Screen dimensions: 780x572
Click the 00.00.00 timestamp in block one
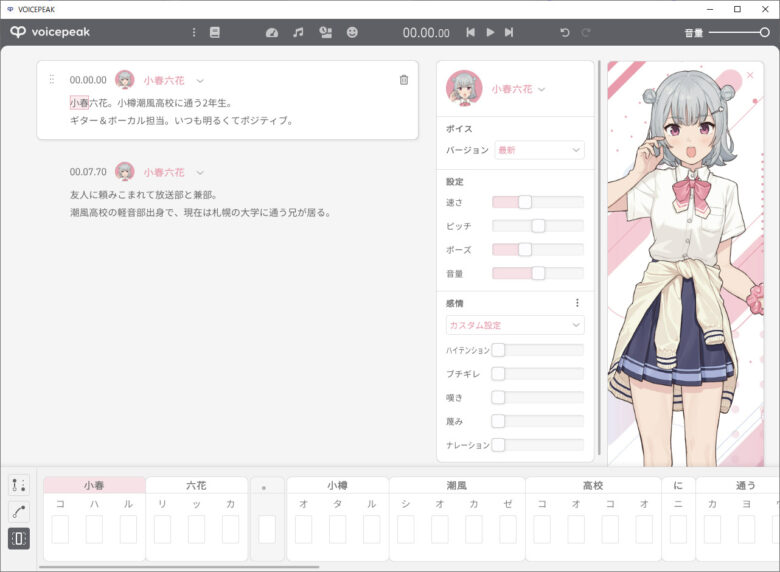(88, 80)
